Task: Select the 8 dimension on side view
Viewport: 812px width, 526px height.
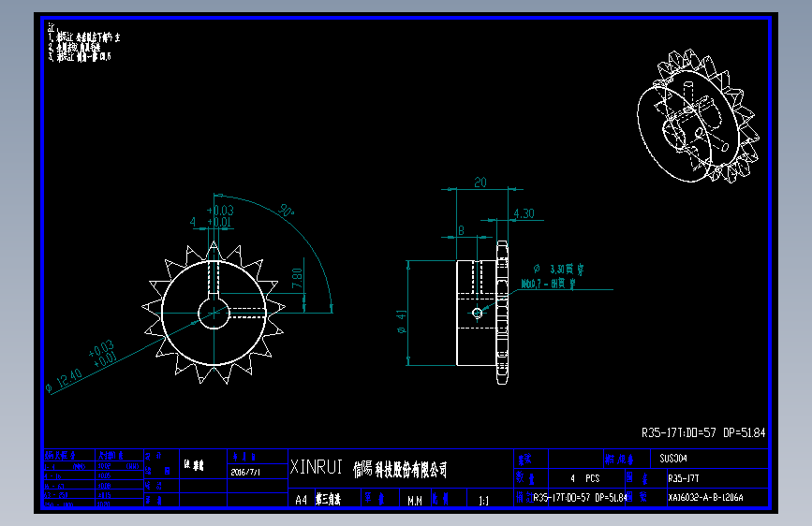Action: click(461, 230)
